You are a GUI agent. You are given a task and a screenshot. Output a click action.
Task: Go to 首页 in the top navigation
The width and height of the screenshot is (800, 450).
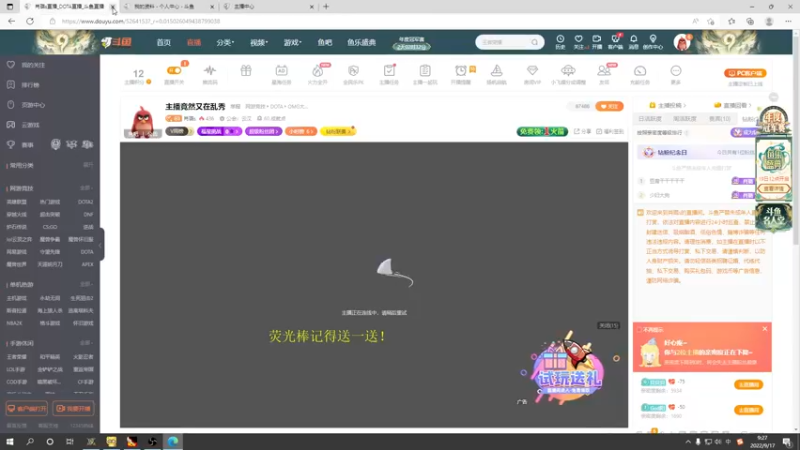[164, 42]
